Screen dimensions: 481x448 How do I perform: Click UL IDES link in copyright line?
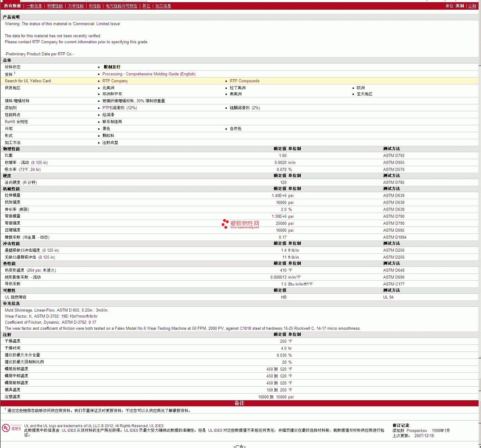(x=156, y=426)
